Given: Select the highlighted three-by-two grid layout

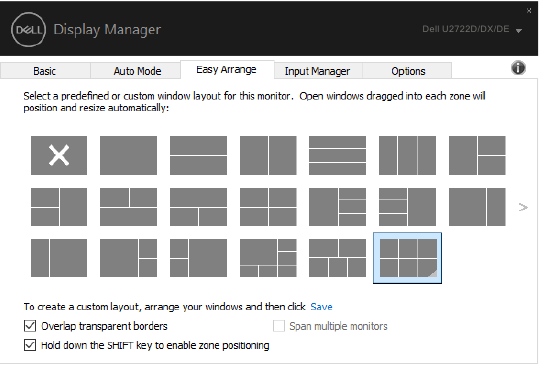Looking at the screenshot, I should point(407,258).
